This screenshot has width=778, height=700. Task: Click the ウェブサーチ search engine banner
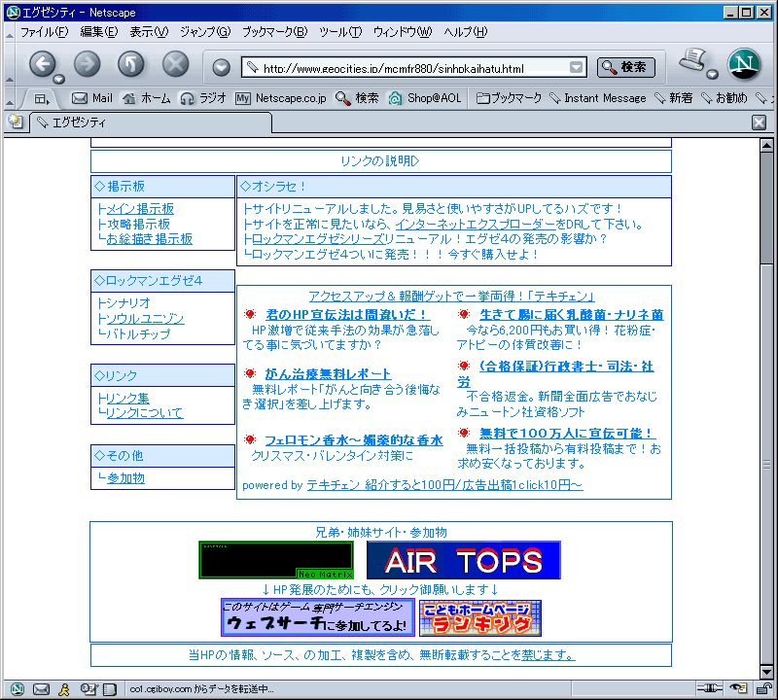[x=318, y=617]
